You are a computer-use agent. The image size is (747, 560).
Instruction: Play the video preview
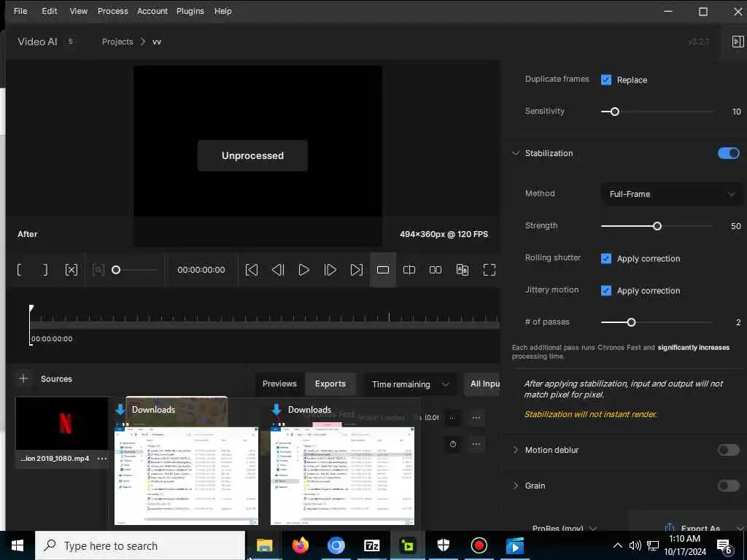point(303,270)
